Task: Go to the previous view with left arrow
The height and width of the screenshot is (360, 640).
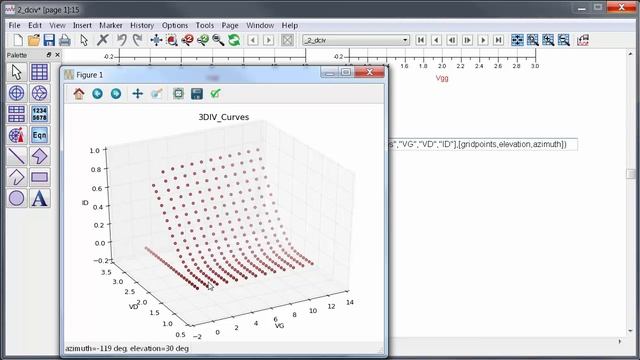Action: click(x=253, y=40)
